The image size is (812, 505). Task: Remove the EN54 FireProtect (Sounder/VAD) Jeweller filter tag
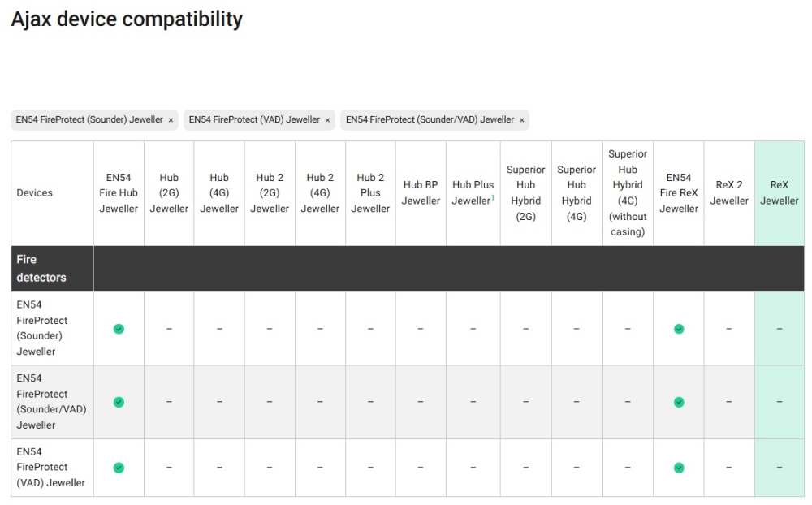pyautogui.click(x=521, y=120)
